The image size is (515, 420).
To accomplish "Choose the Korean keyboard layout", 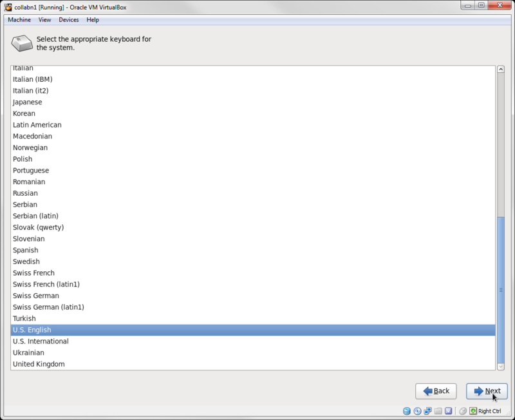I will (x=253, y=113).
